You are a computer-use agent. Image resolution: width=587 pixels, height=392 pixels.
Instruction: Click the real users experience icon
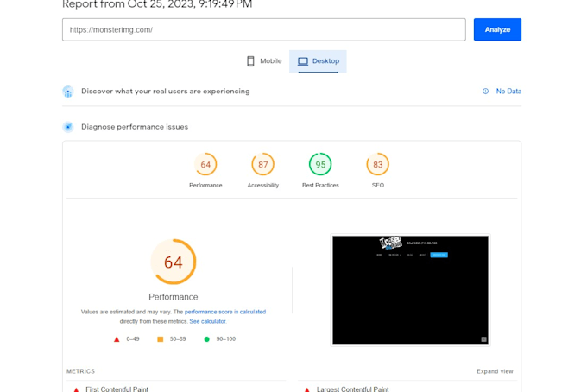click(67, 92)
